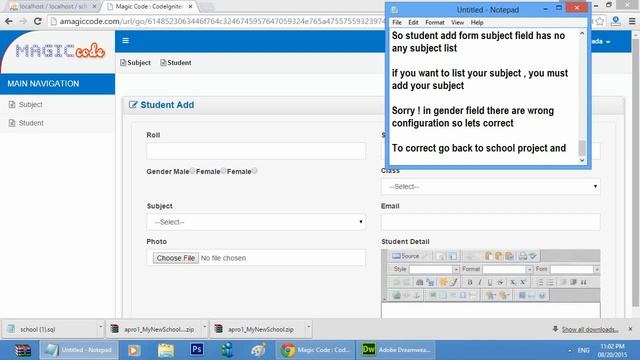Toggle Source view in Student Detail editor
The width and height of the screenshot is (640, 360).
point(405,256)
